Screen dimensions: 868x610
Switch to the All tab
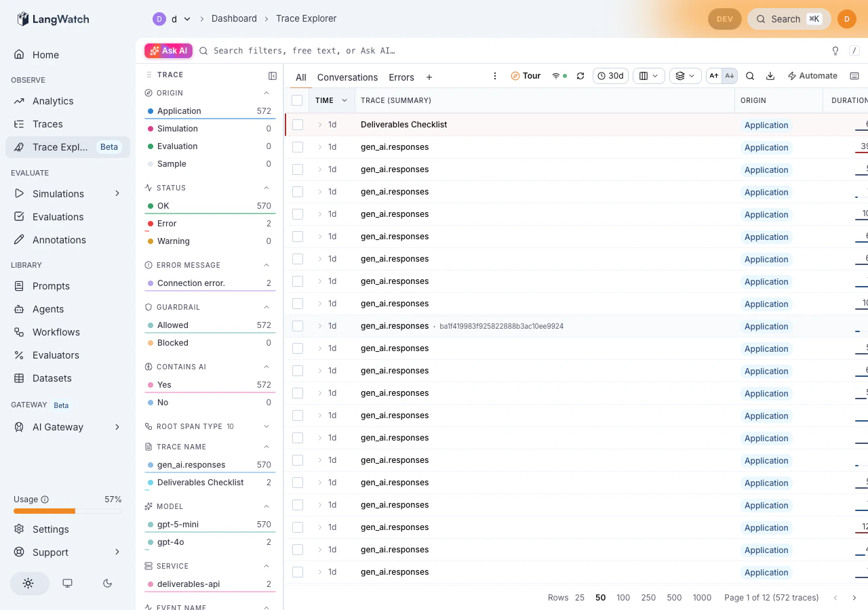pos(301,77)
